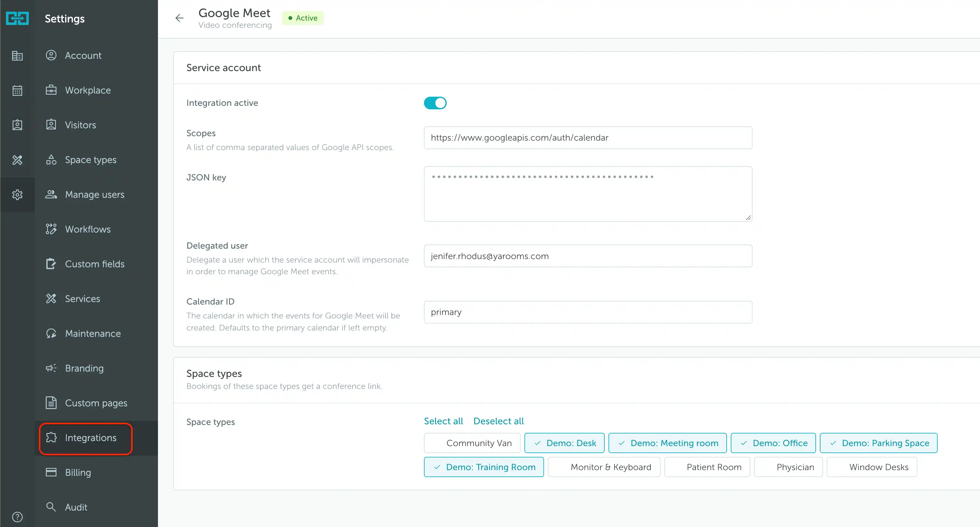This screenshot has height=527, width=980.
Task: Deselect the Demo: Desk space type
Action: point(564,443)
